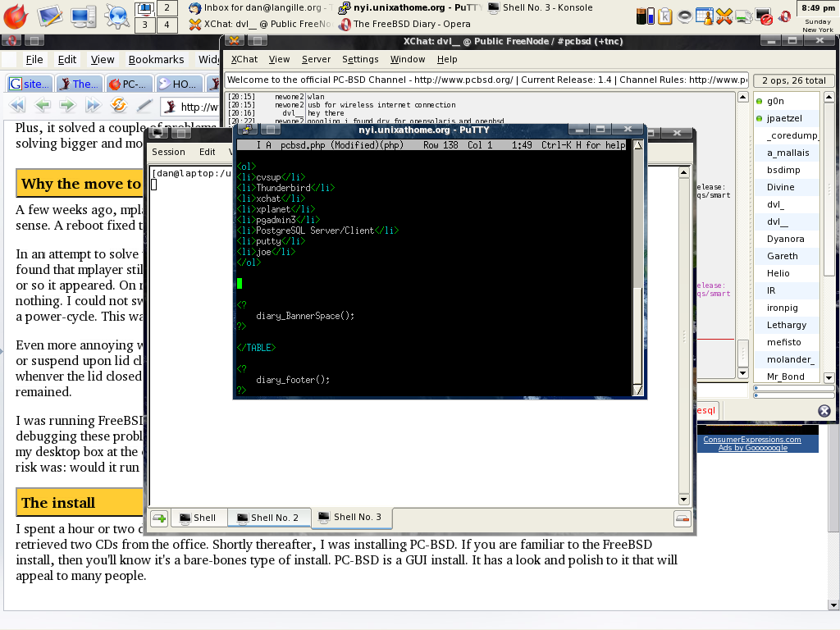Switch to virtual desktop 3
This screenshot has width=840, height=630.
tap(144, 25)
